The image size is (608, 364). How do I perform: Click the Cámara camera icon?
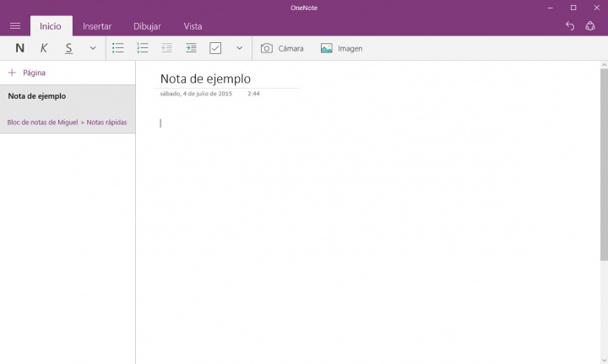[266, 48]
